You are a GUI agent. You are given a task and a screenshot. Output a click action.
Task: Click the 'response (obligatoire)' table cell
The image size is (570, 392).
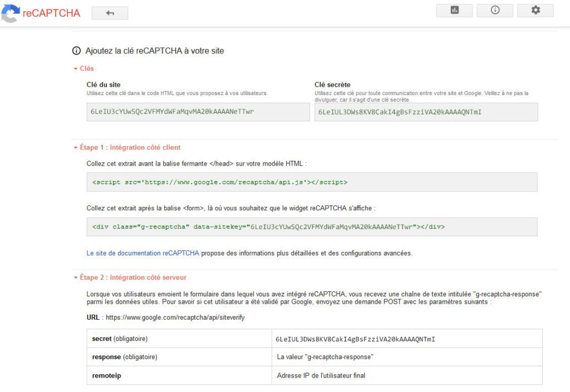[179, 357]
